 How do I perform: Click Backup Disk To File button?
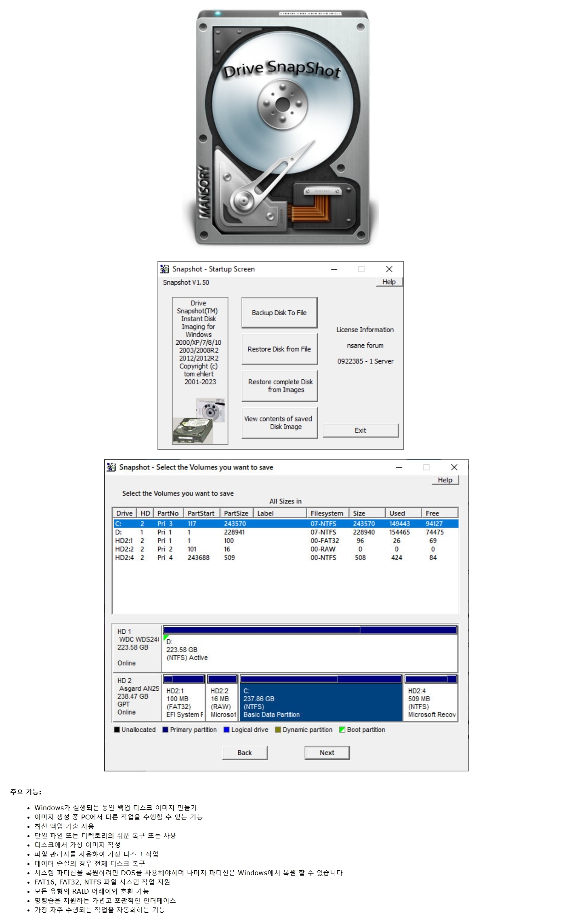(279, 313)
